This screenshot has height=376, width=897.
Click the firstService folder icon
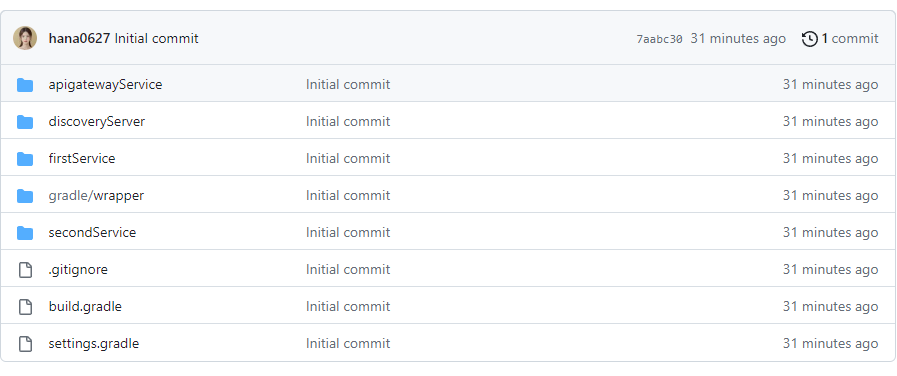25,159
